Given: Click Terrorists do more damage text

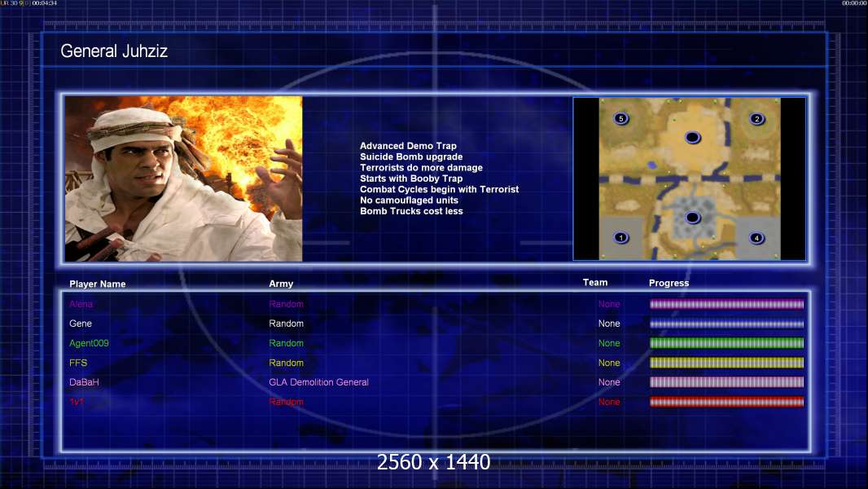Looking at the screenshot, I should [421, 167].
